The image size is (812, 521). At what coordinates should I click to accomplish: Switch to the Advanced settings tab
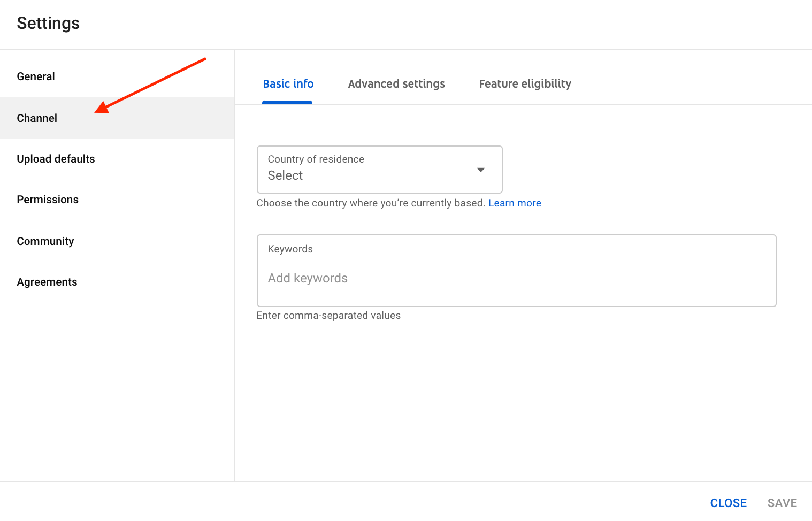[x=396, y=84]
